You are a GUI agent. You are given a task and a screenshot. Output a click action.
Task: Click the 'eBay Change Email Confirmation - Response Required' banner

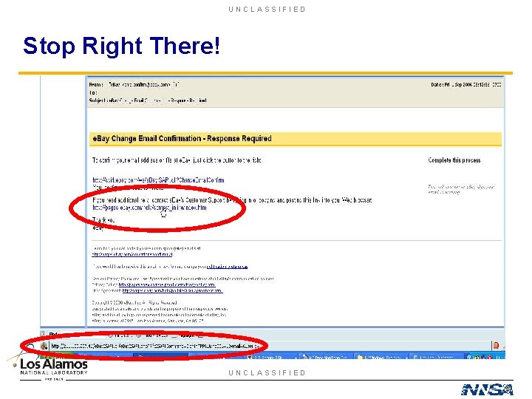point(295,139)
